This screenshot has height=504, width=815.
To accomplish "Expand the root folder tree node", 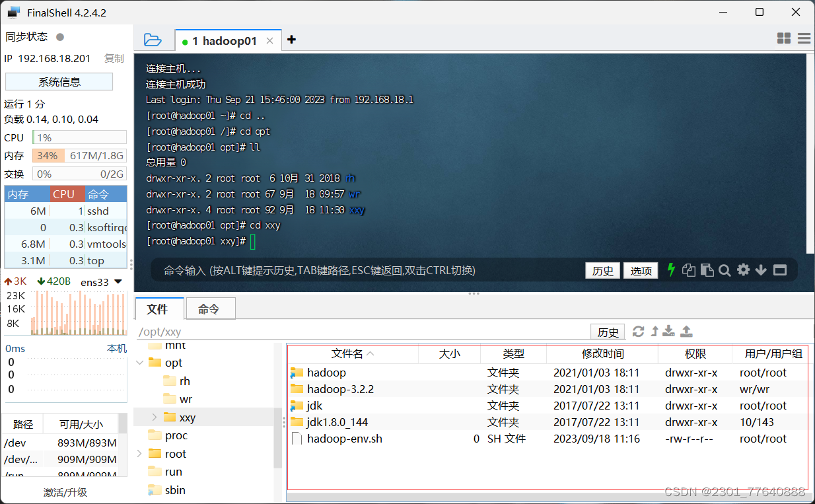I will click(x=139, y=453).
